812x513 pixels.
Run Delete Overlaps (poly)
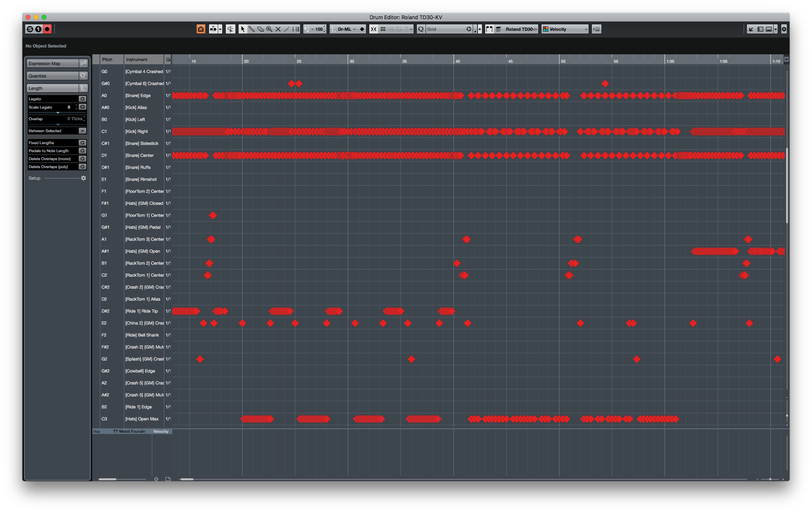(82, 166)
